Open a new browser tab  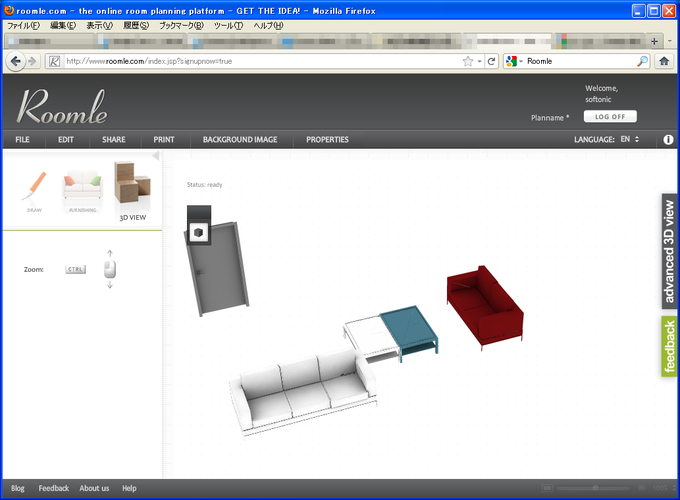pyautogui.click(x=654, y=41)
